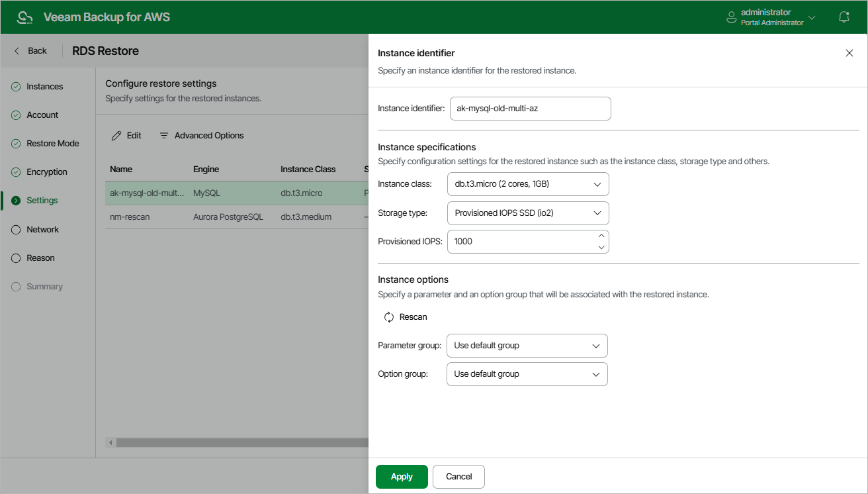
Task: Click the Encryption step checkmark icon
Action: pyautogui.click(x=16, y=172)
